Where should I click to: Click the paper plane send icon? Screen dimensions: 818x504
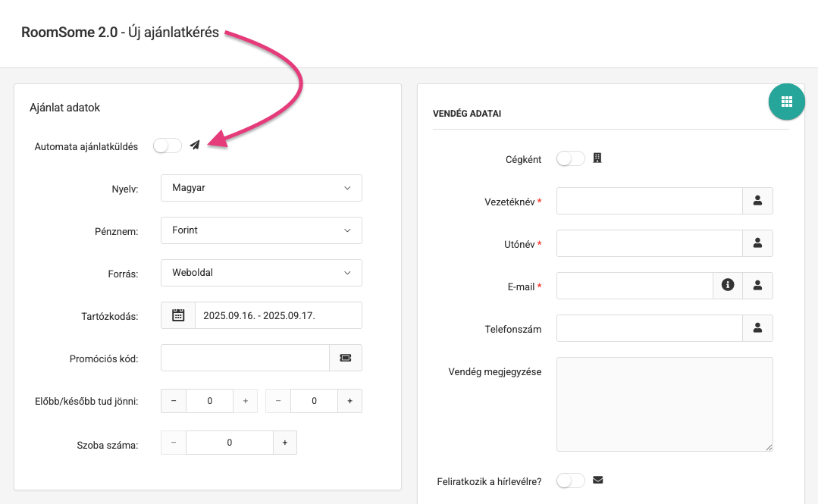coord(195,146)
